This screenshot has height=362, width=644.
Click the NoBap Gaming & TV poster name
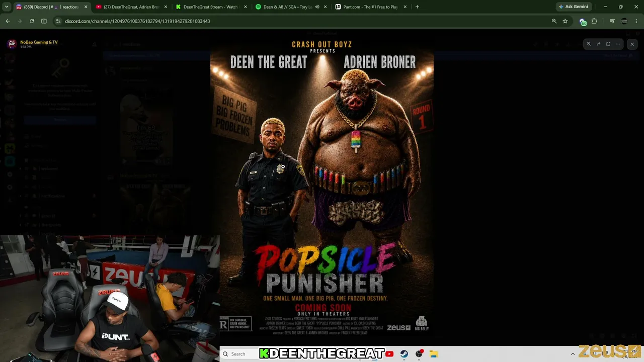39,42
